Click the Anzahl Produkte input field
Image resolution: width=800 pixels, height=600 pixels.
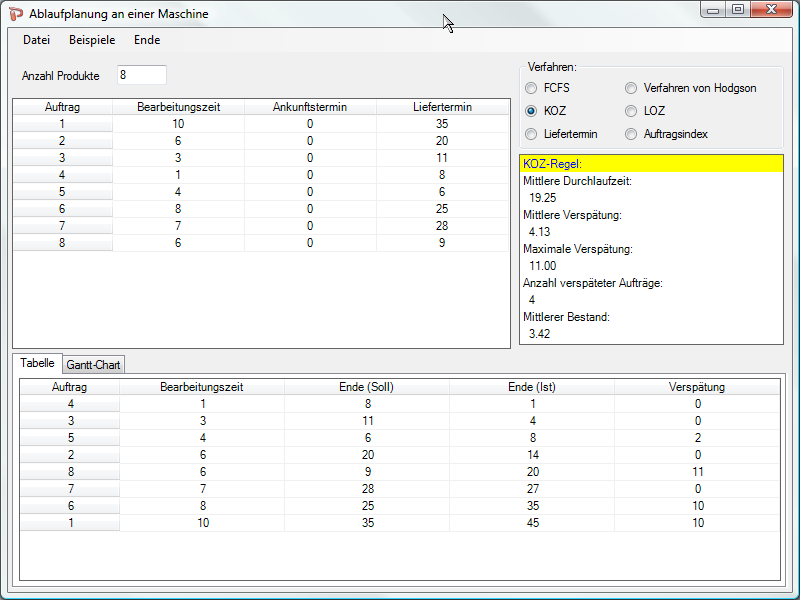141,75
